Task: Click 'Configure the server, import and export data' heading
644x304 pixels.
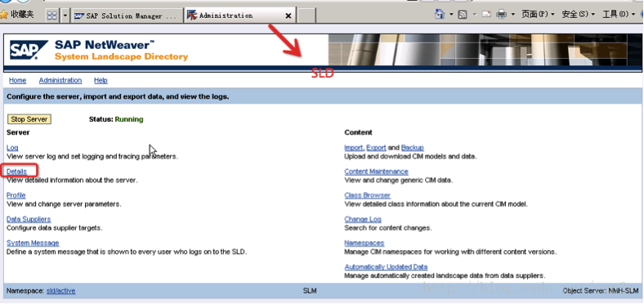Action: coord(118,97)
